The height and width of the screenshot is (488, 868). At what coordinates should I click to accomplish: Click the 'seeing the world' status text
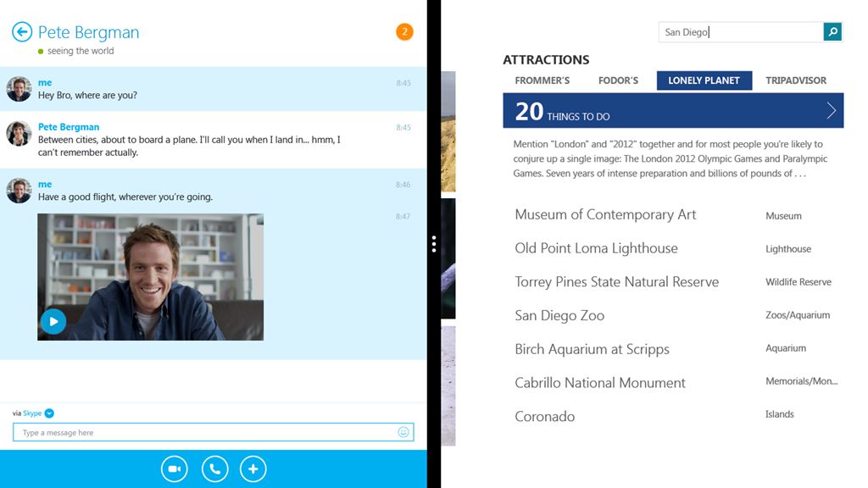(x=81, y=51)
